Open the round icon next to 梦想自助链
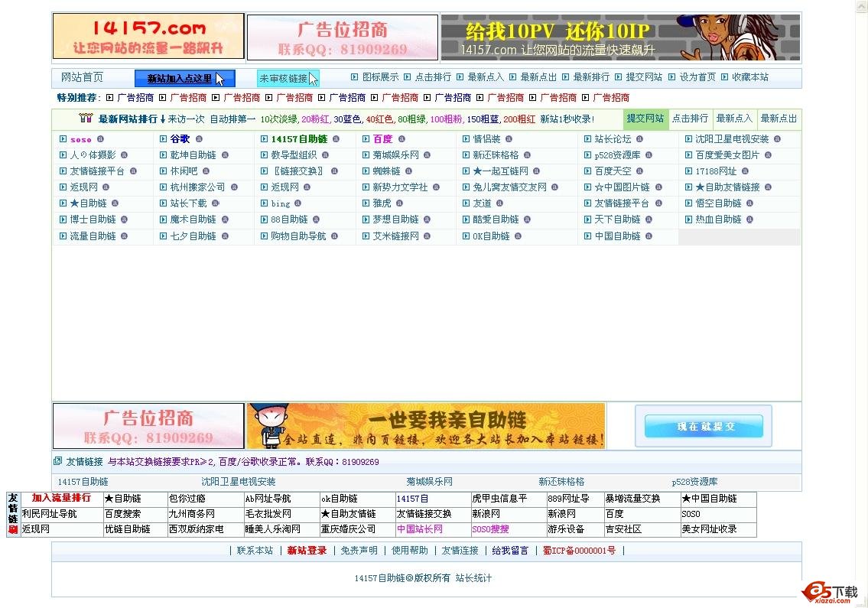Image resolution: width=868 pixels, height=608 pixels. [427, 219]
